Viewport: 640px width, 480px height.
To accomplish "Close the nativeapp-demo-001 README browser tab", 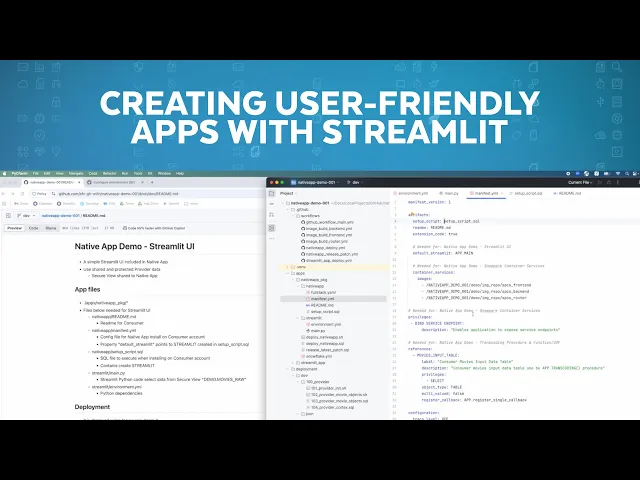I will click(79, 182).
